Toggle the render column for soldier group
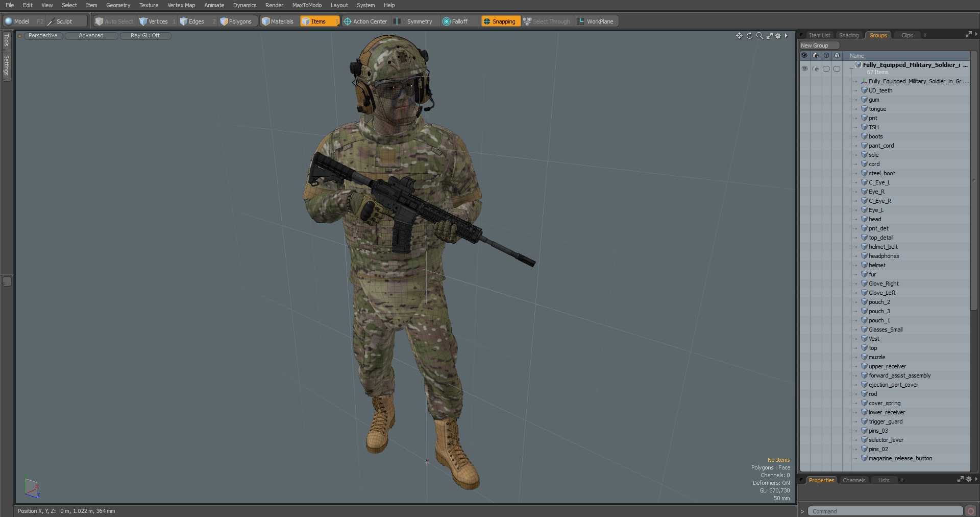 815,68
